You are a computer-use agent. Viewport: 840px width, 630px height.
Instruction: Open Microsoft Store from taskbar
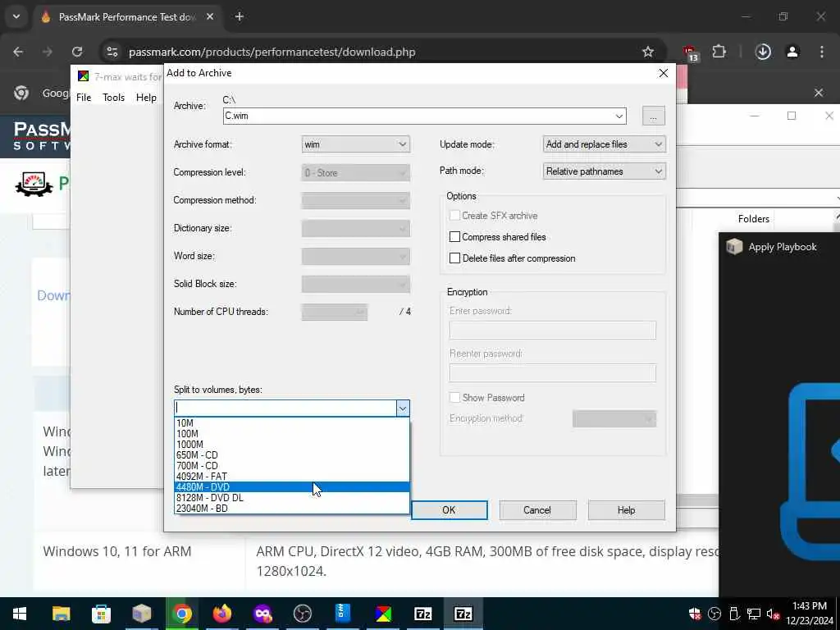(x=101, y=614)
